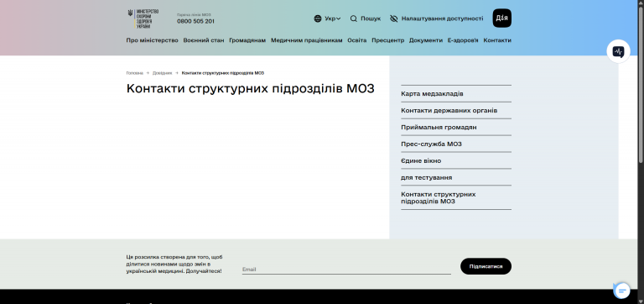Open the chat bubble widget
Screen dimensions: 644x304
pos(622,291)
